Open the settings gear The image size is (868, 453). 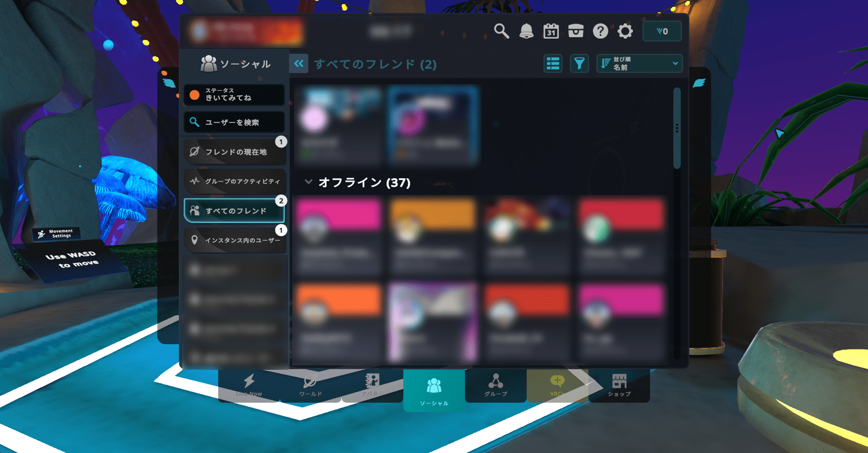click(625, 31)
